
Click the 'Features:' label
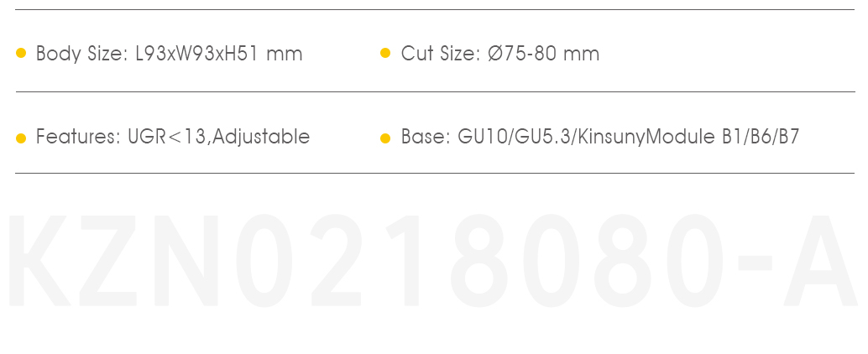click(78, 137)
